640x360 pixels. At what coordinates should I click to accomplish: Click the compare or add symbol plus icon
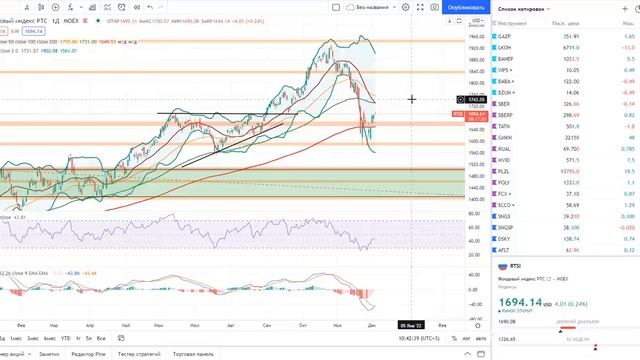coord(56,7)
